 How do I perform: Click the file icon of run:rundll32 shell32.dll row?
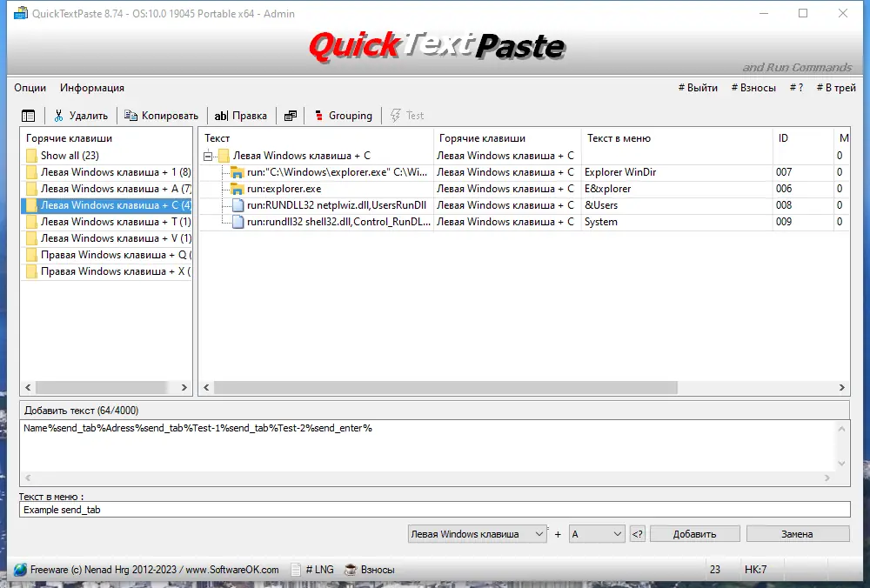pyautogui.click(x=238, y=222)
